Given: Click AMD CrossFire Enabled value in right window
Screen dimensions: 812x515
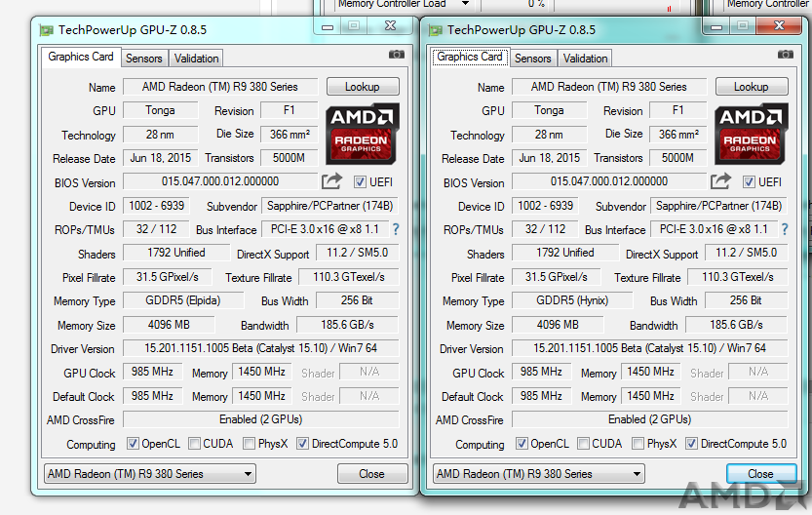Looking at the screenshot, I should (649, 419).
